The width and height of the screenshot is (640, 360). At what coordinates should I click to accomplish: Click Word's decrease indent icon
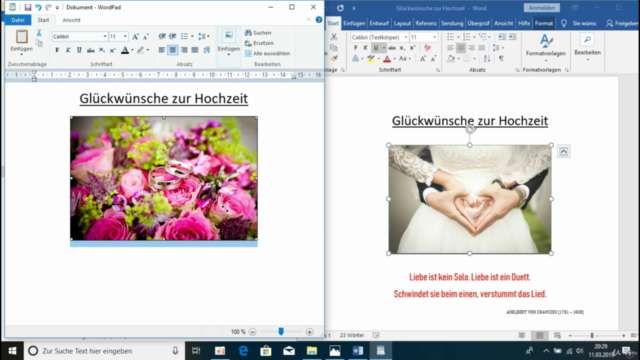coord(502,37)
